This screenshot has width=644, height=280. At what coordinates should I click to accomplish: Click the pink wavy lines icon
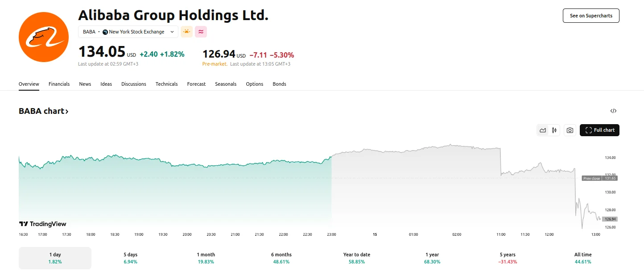[201, 32]
